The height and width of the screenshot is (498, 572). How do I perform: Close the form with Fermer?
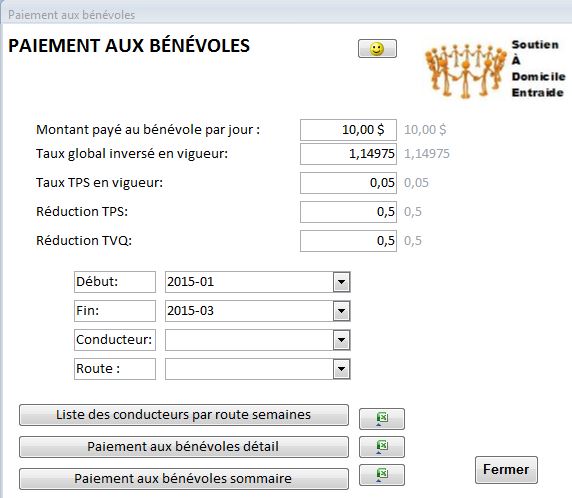click(506, 470)
